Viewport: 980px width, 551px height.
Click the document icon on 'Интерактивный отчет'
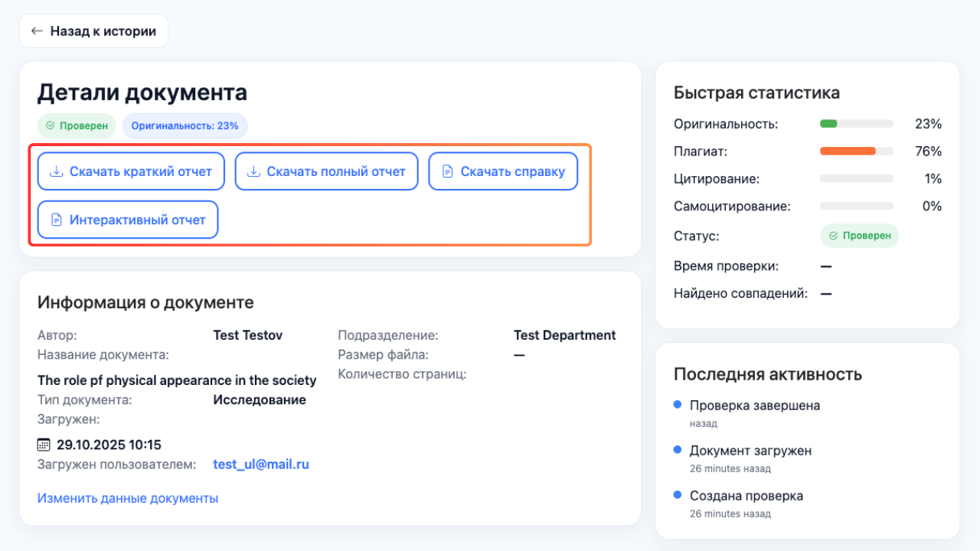coord(55,220)
